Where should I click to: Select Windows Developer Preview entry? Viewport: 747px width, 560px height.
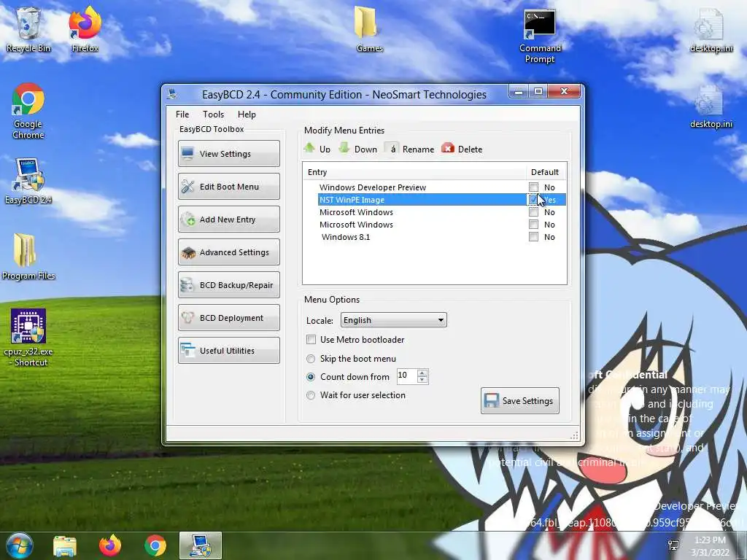point(373,187)
